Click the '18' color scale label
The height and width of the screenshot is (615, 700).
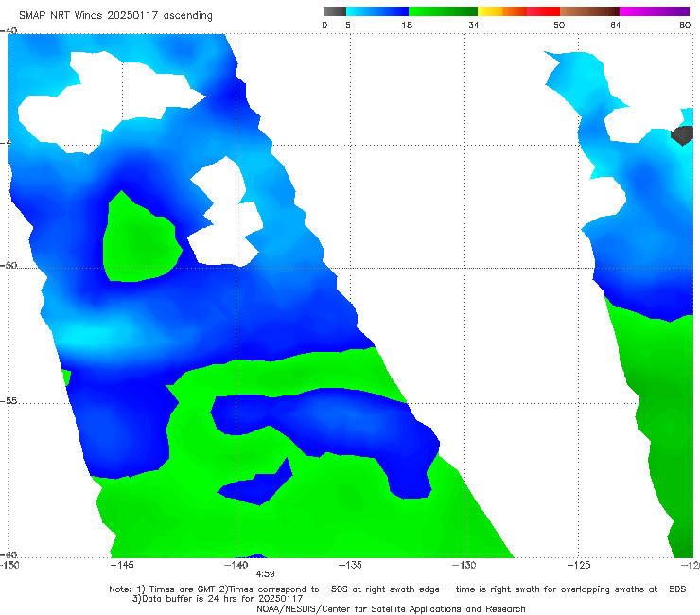point(407,25)
